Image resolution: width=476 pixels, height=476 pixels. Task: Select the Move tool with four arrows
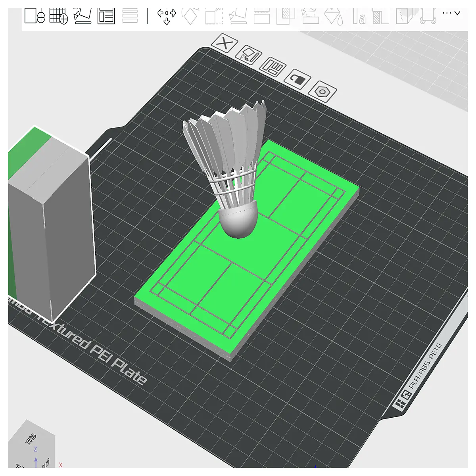(167, 16)
